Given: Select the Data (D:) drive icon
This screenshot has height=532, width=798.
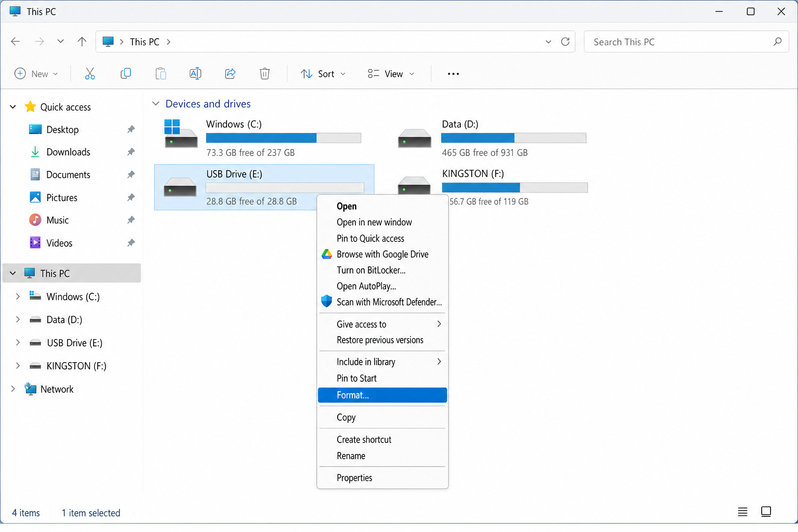Looking at the screenshot, I should point(415,138).
